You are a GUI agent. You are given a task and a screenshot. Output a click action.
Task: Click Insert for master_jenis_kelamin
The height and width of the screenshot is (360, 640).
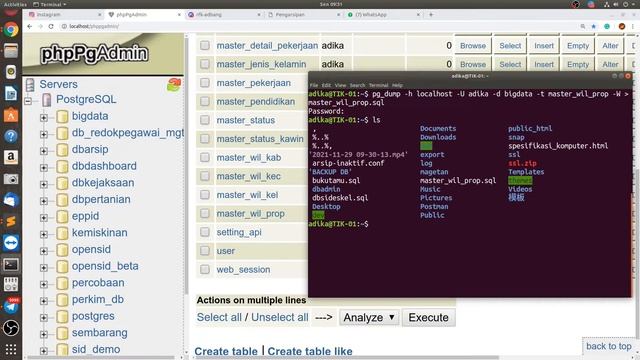click(544, 64)
